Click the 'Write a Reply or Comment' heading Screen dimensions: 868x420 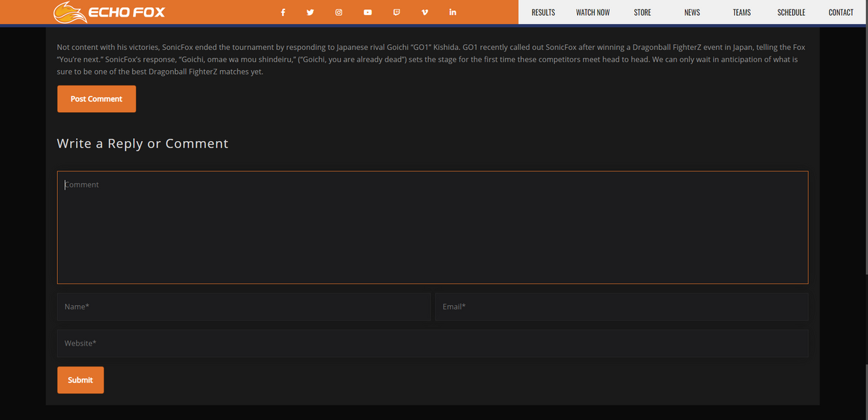pos(142,143)
